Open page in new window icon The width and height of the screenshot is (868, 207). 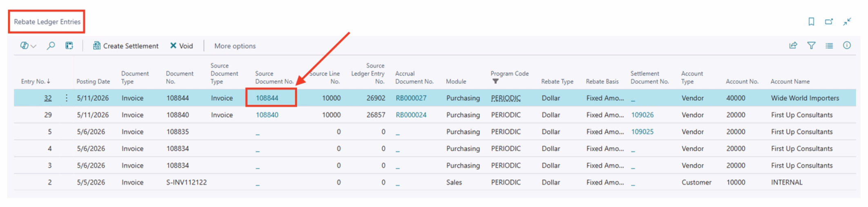tap(829, 22)
